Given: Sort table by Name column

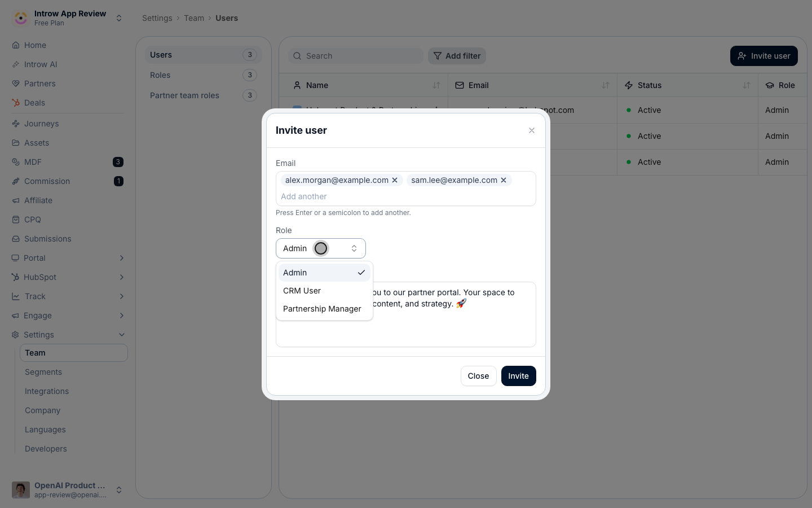Looking at the screenshot, I should pyautogui.click(x=436, y=85).
